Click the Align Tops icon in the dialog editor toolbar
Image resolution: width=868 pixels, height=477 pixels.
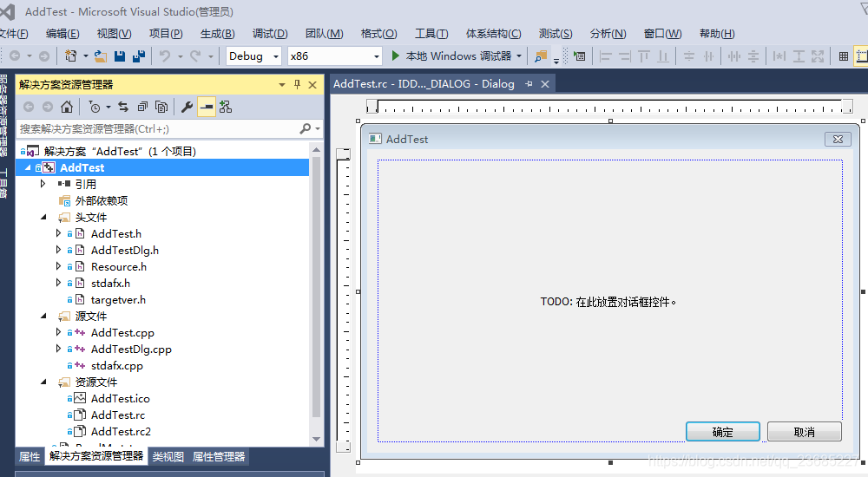point(644,56)
